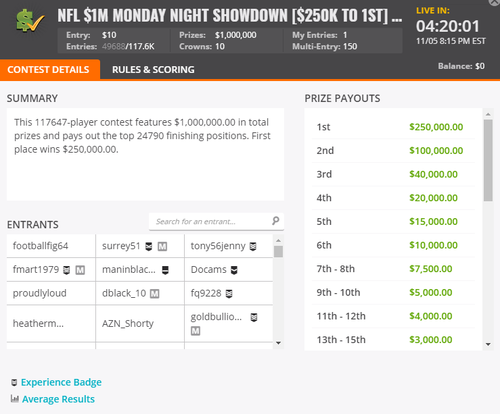Click the Search for an entrant field
The width and height of the screenshot is (500, 414).
pyautogui.click(x=211, y=221)
